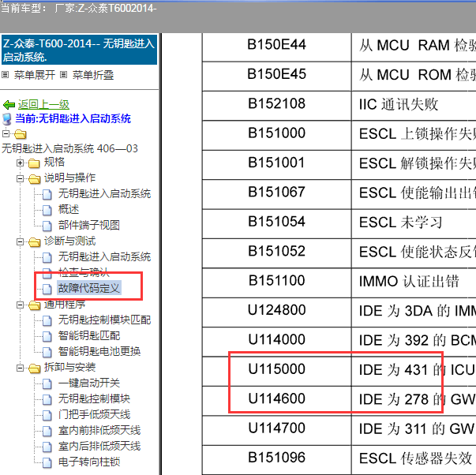
Task: Click document icon beside 故障代码定义
Action: coord(47,289)
